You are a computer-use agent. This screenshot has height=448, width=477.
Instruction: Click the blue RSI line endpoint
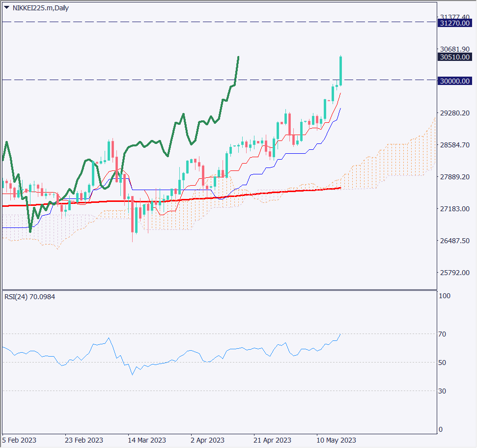[340, 334]
